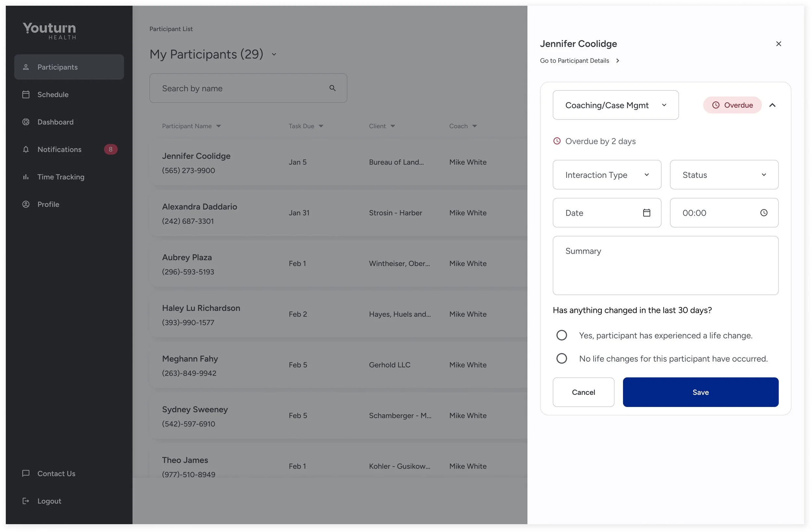This screenshot has width=812, height=532.
Task: Open the Status dropdown
Action: (x=724, y=175)
